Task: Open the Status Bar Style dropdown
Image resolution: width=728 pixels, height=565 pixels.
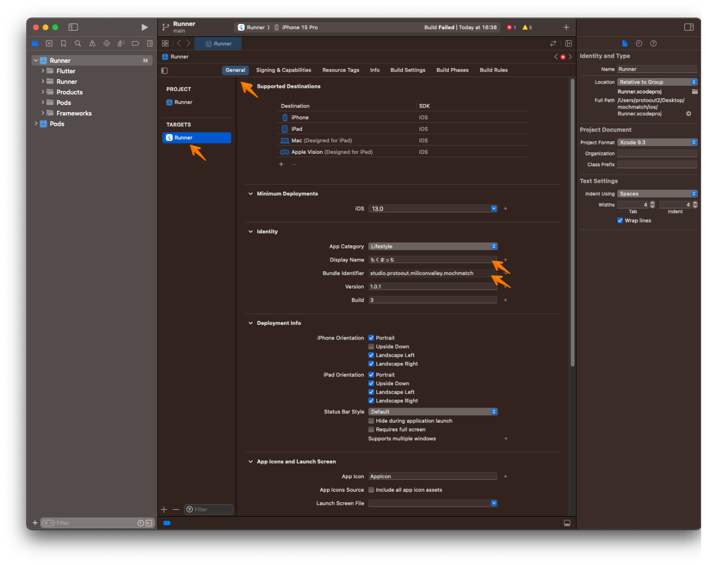Action: pos(433,412)
